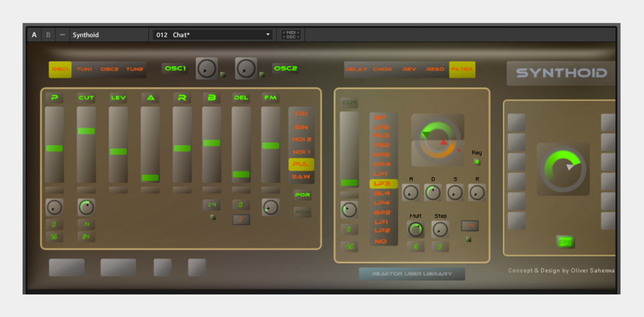The width and height of the screenshot is (644, 317).
Task: Choose the LP3 filter type
Action: pos(383,184)
